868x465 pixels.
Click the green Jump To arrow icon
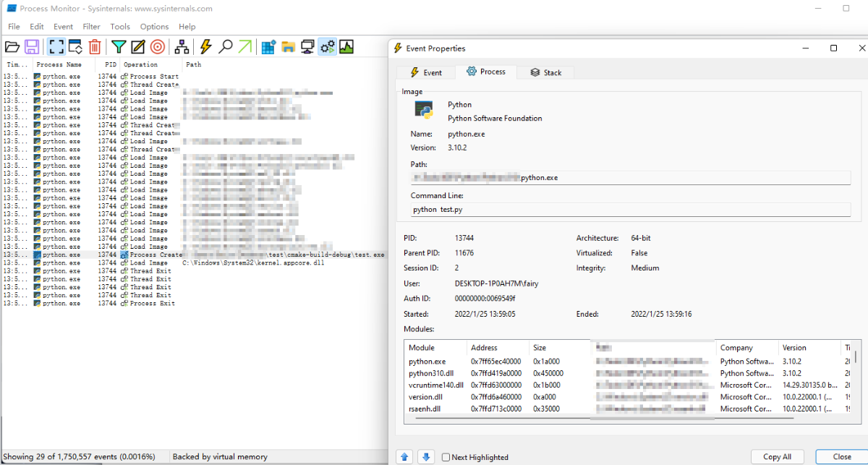pos(245,47)
